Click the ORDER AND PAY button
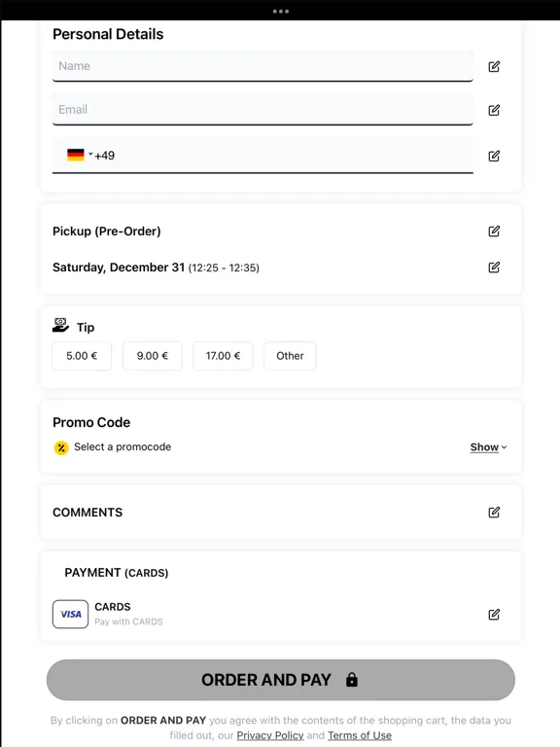The image size is (560, 747). [x=280, y=680]
